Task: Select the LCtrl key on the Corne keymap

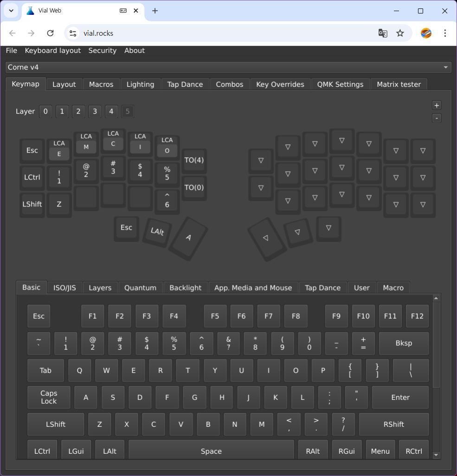Action: [x=32, y=177]
